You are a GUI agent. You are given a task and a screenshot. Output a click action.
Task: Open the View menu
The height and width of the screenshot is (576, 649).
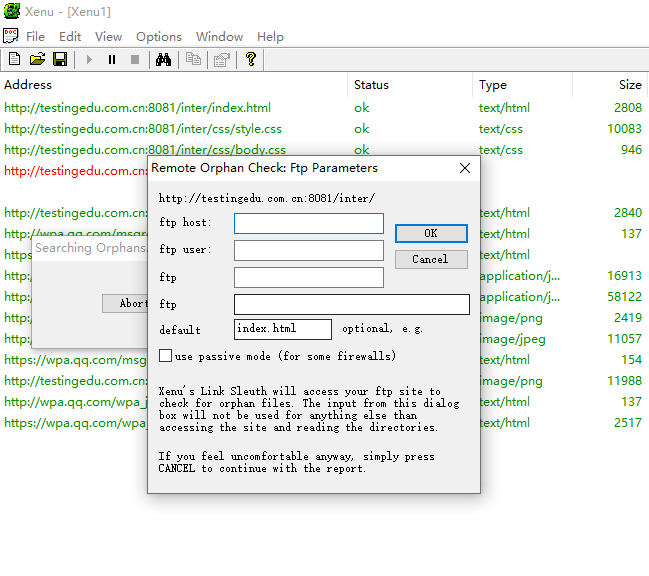[x=108, y=37]
